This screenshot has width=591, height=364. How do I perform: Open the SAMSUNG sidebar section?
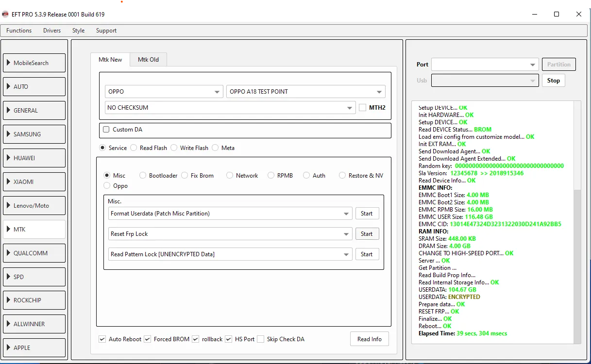[34, 134]
